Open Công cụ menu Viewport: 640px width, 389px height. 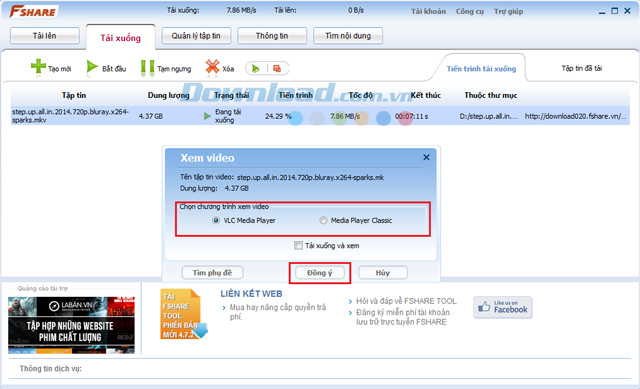click(x=470, y=11)
